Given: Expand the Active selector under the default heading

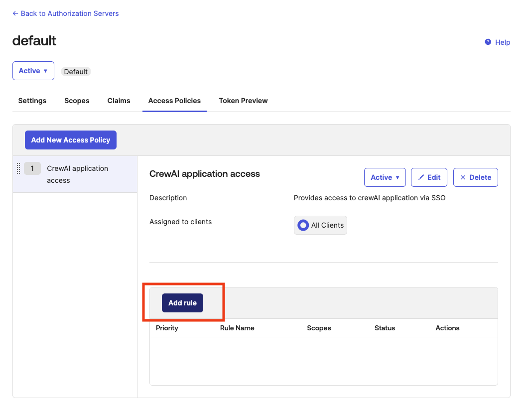Looking at the screenshot, I should (x=33, y=71).
